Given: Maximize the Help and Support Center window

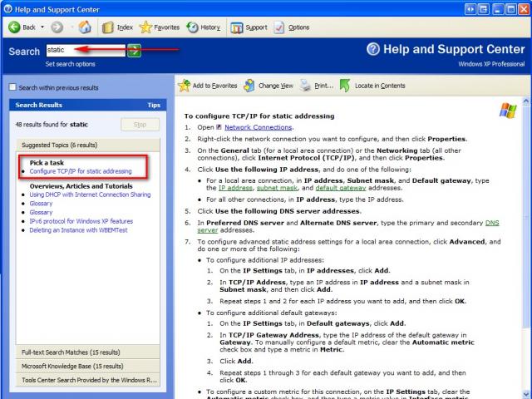Looking at the screenshot, I should [x=511, y=9].
